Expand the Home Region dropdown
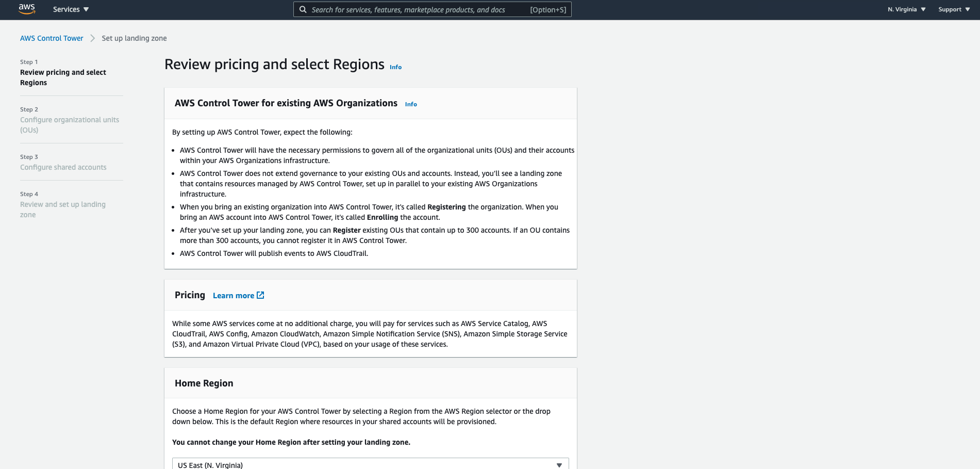This screenshot has height=469, width=980. (x=370, y=464)
